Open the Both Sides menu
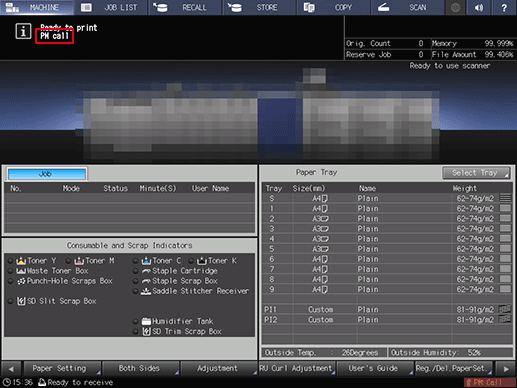 click(141, 368)
